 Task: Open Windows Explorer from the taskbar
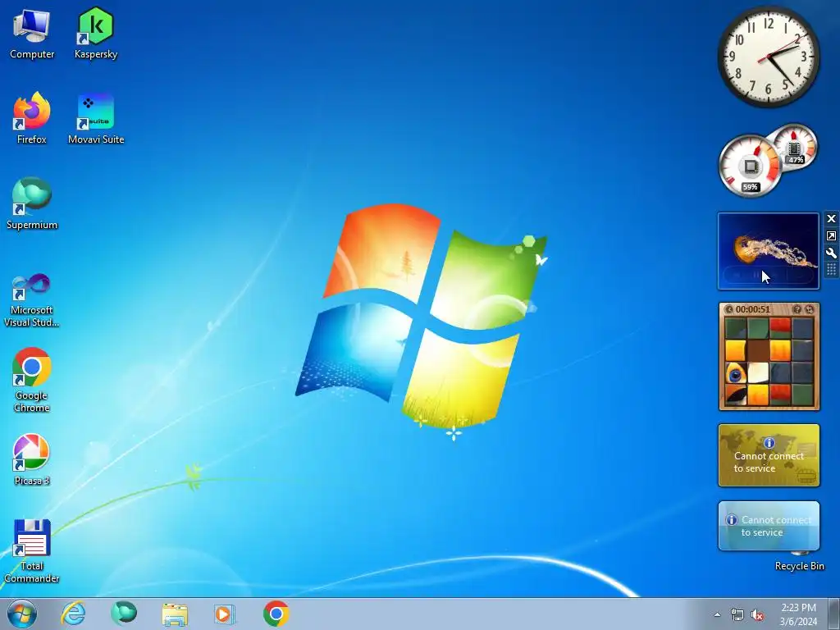(x=175, y=614)
